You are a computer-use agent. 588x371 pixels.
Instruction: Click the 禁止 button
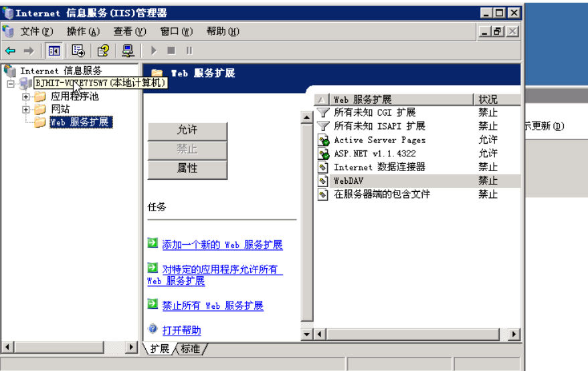click(187, 149)
